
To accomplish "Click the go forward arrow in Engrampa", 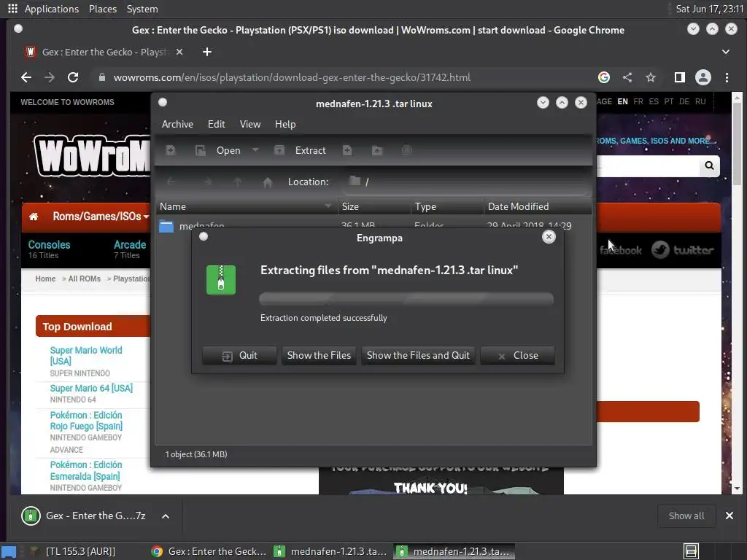I will coord(208,182).
